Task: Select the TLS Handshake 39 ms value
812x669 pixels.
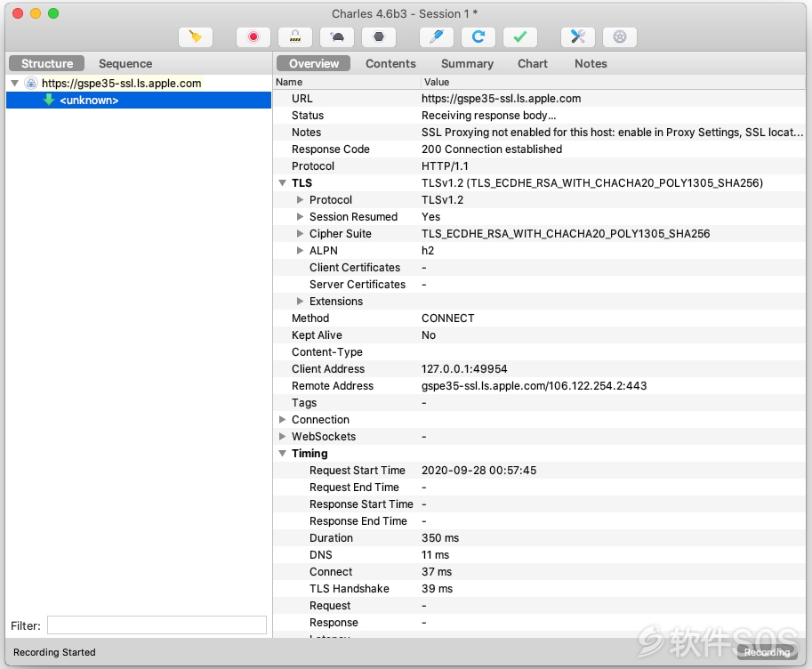Action: [x=437, y=589]
